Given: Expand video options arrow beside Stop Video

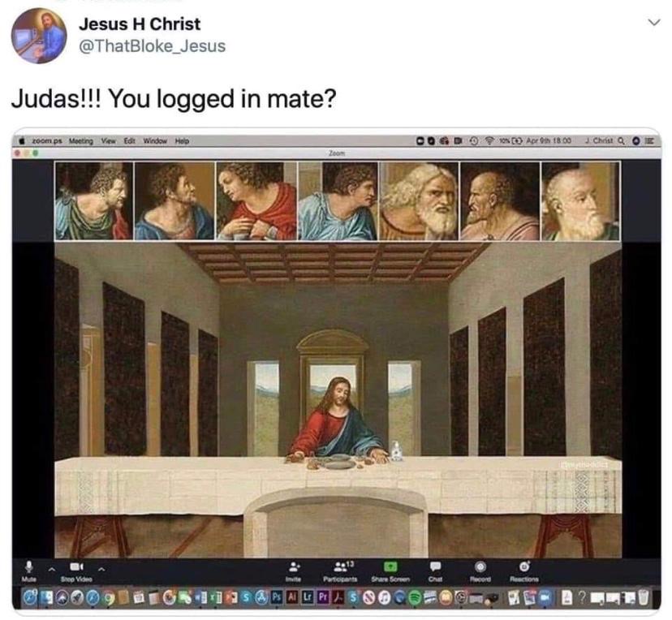Looking at the screenshot, I should coord(101,570).
